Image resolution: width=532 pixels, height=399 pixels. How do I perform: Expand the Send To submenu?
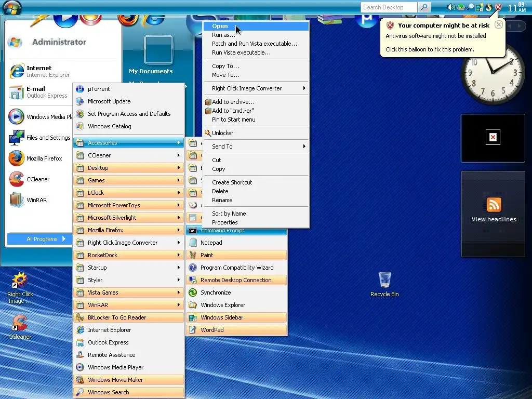(256, 147)
